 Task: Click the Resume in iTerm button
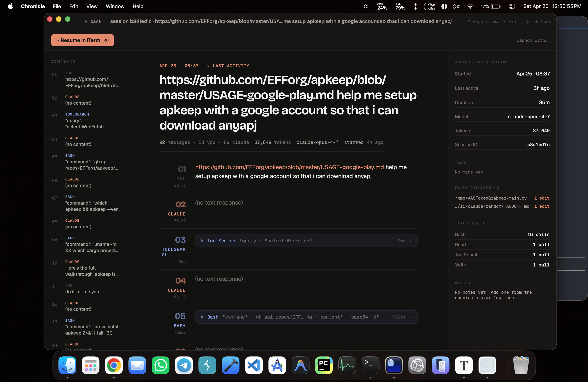(82, 40)
